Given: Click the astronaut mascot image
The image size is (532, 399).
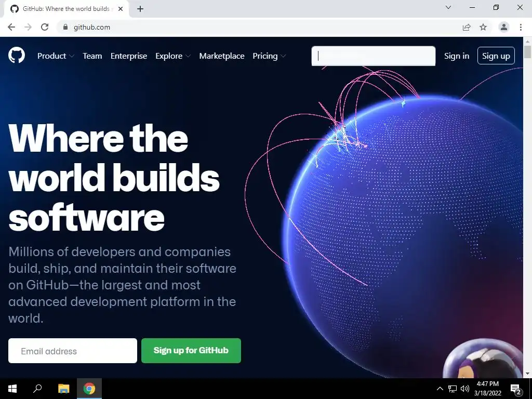Looking at the screenshot, I should 483,360.
